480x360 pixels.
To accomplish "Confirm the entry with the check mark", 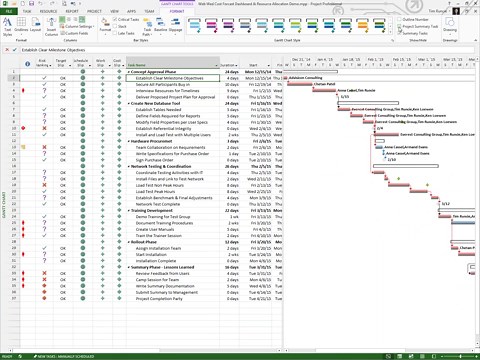I will (x=15, y=50).
